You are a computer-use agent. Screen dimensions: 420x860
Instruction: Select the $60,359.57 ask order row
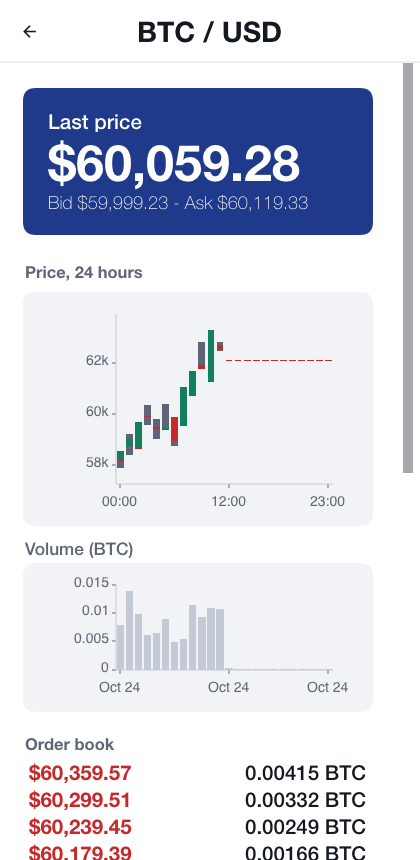click(x=197, y=773)
